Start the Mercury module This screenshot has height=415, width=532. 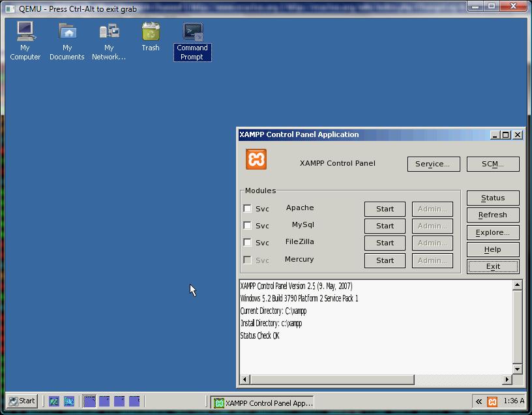[385, 260]
